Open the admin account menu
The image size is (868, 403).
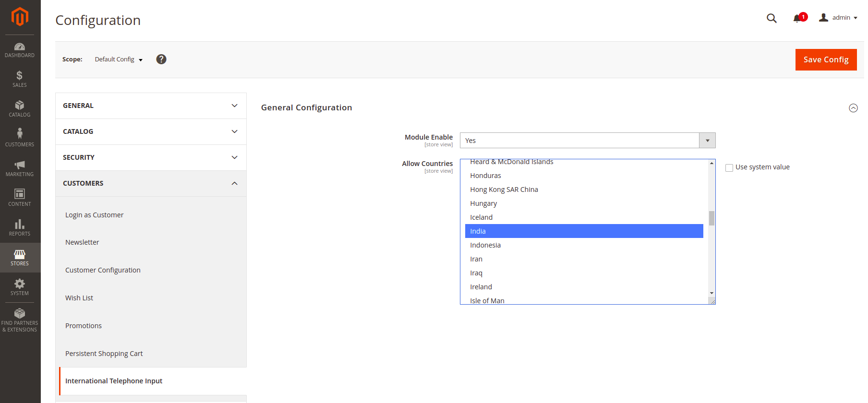coord(838,18)
